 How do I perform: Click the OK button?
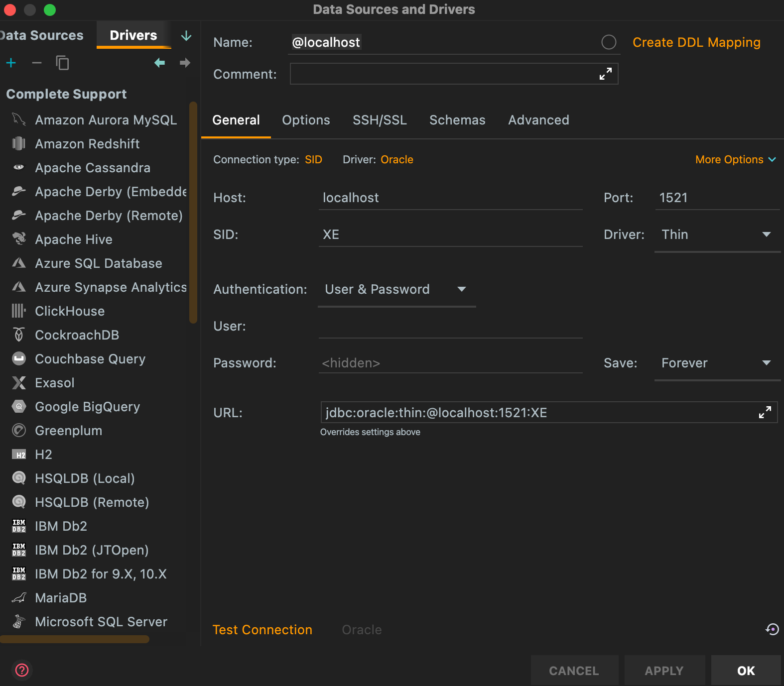[x=746, y=671]
